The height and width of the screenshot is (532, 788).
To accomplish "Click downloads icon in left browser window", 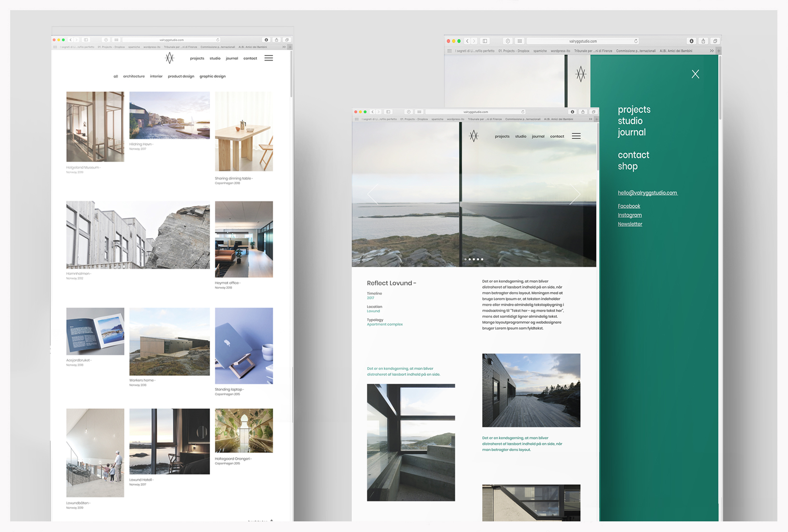I will [x=266, y=40].
